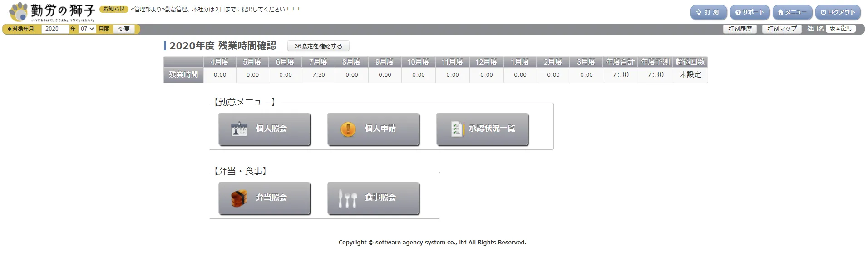Click the 個人照会 ID card icon

(x=239, y=129)
